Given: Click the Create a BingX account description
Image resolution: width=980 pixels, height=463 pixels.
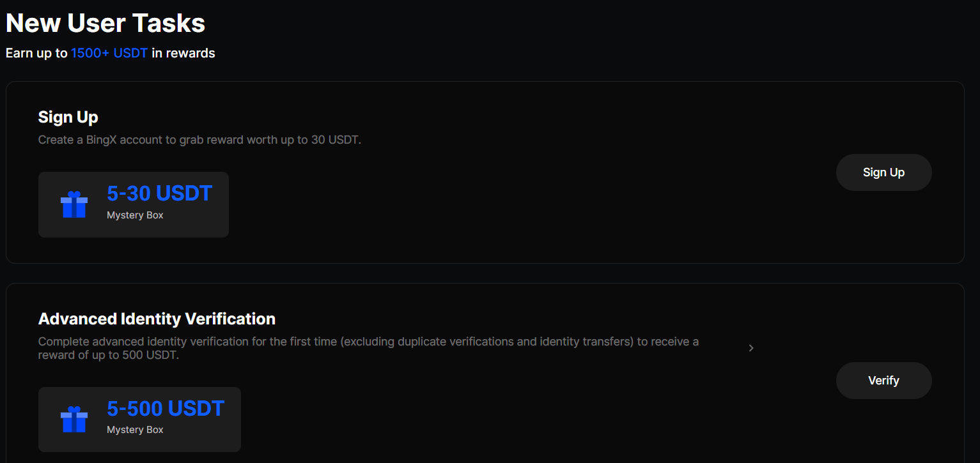Looking at the screenshot, I should pos(200,140).
